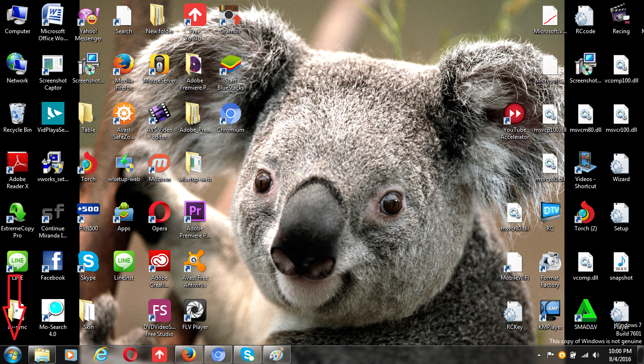Select the msvcm80.dll file
Screen dimensions: 644x364
pyautogui.click(x=586, y=118)
